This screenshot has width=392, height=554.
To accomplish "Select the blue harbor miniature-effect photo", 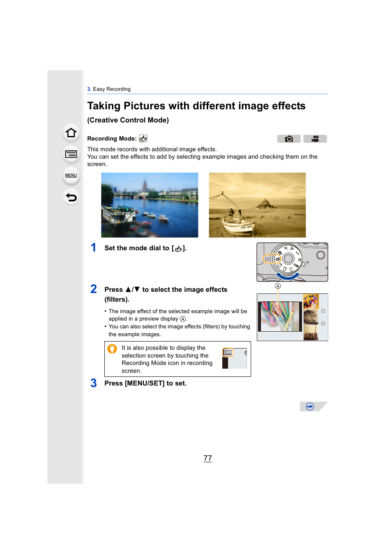I will tap(150, 205).
